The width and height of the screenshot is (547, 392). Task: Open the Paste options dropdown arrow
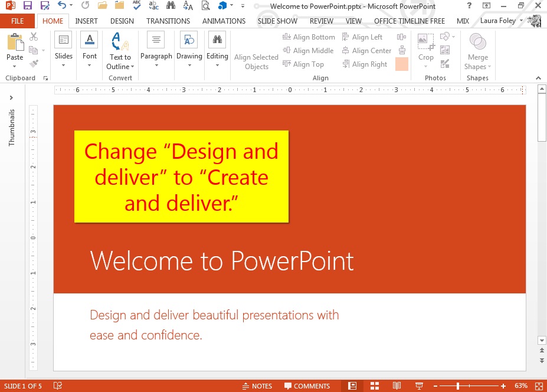pyautogui.click(x=15, y=67)
